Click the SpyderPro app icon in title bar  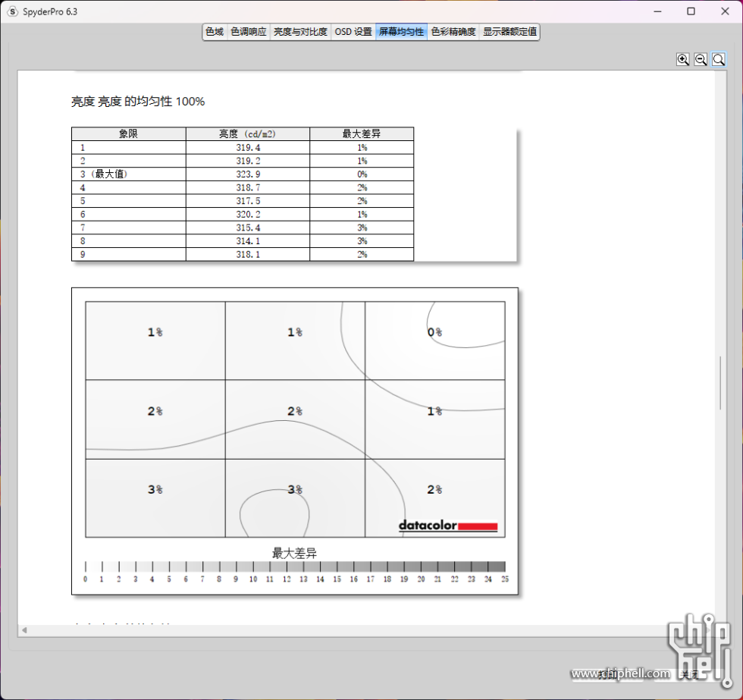coord(12,11)
